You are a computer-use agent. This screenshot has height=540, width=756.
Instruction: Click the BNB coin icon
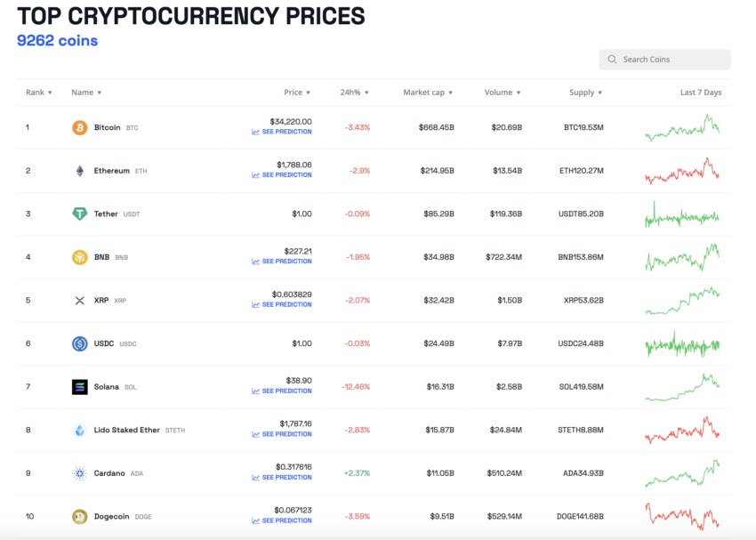(x=80, y=257)
